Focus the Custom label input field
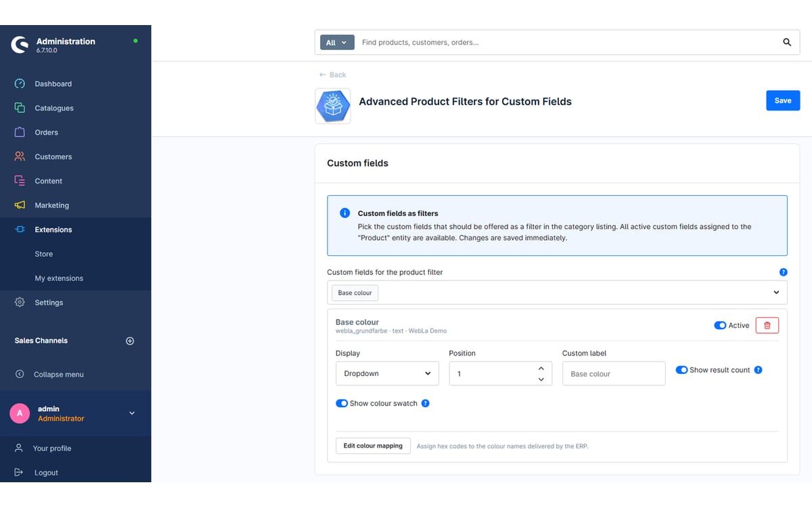The width and height of the screenshot is (812, 508). [x=614, y=373]
